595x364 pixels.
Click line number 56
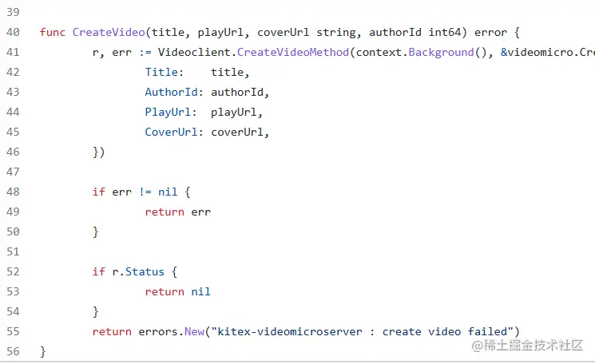click(x=13, y=351)
